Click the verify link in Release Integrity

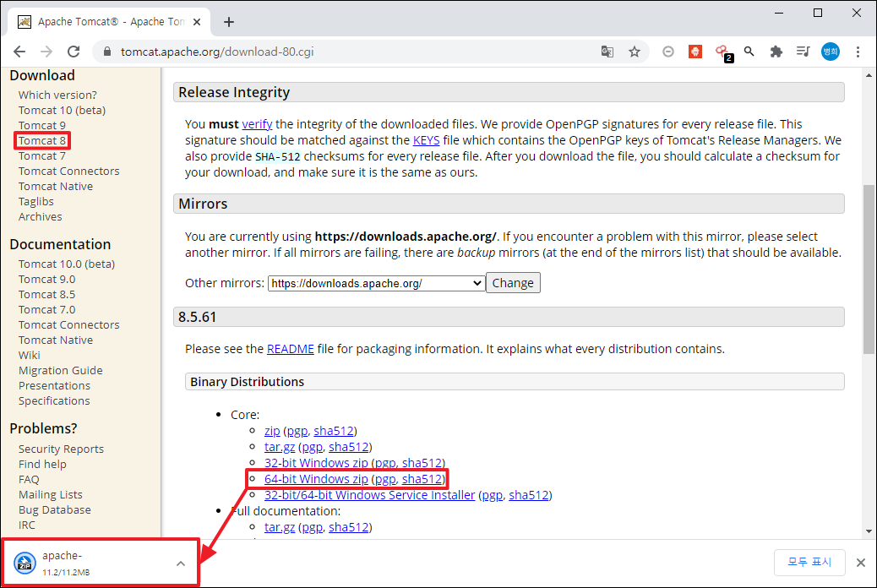[x=258, y=123]
